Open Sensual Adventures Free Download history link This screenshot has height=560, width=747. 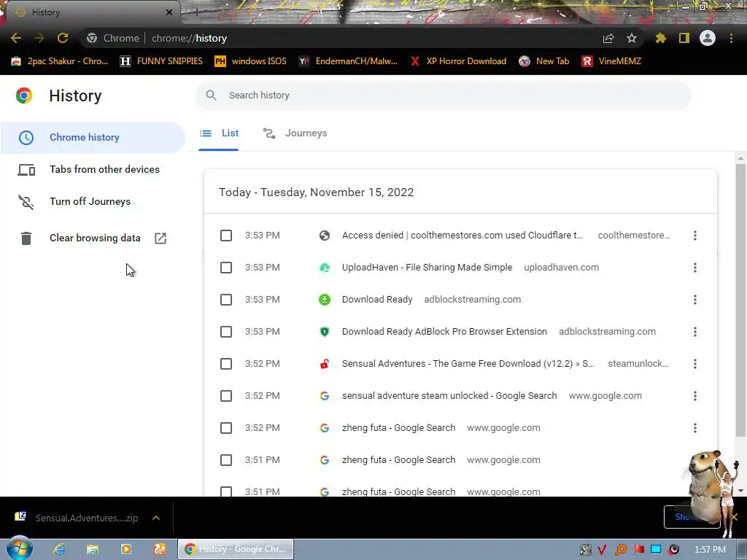tap(468, 364)
